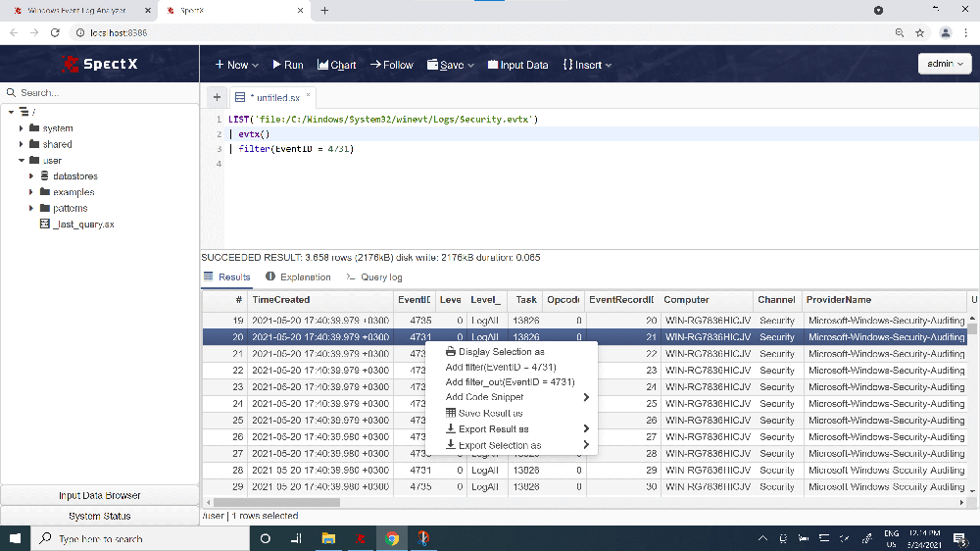This screenshot has width=980, height=551.
Task: Open the Chart view
Action: coord(337,65)
